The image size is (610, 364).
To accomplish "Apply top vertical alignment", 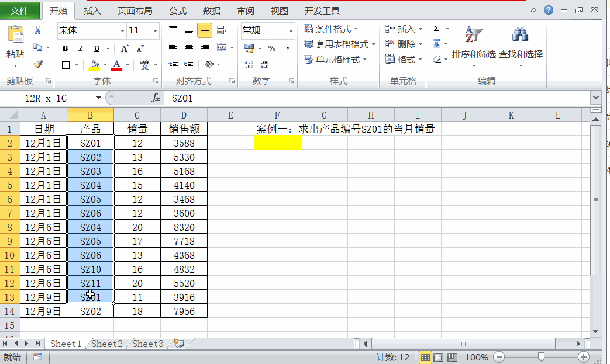I will click(173, 30).
